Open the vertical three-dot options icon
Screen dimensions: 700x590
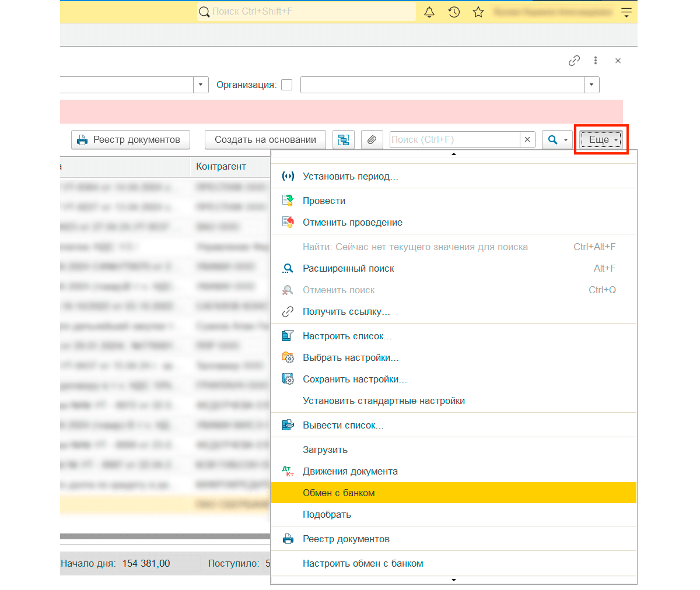pos(595,61)
